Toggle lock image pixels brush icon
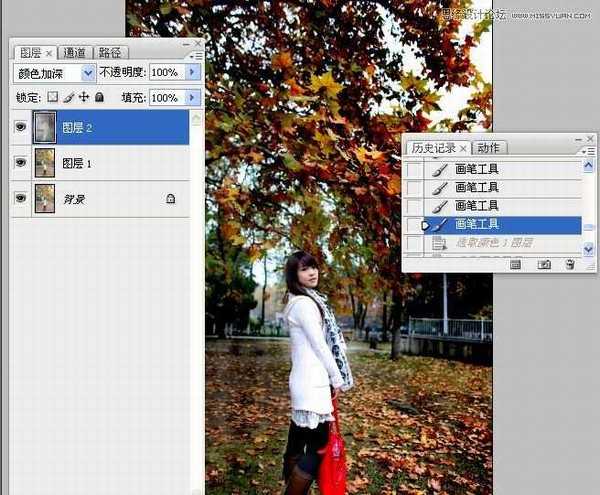Screen dimensions: 600x495 (x=68, y=97)
